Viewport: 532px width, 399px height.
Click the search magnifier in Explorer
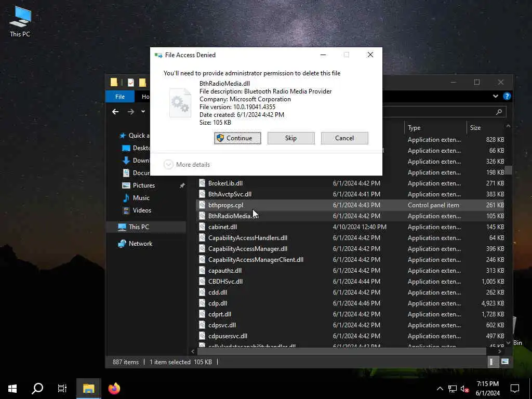click(x=499, y=112)
